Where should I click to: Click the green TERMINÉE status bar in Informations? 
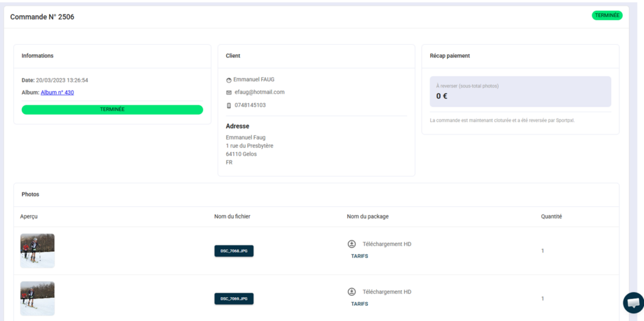click(x=112, y=110)
